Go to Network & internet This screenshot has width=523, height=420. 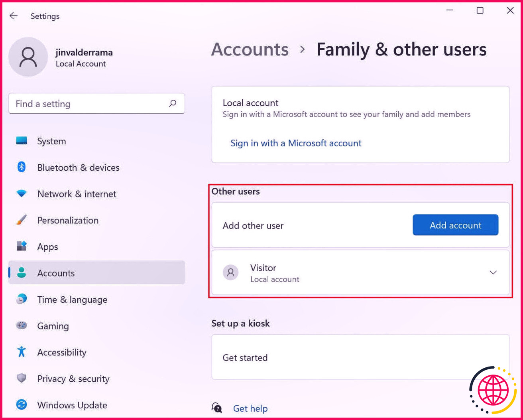96,194
